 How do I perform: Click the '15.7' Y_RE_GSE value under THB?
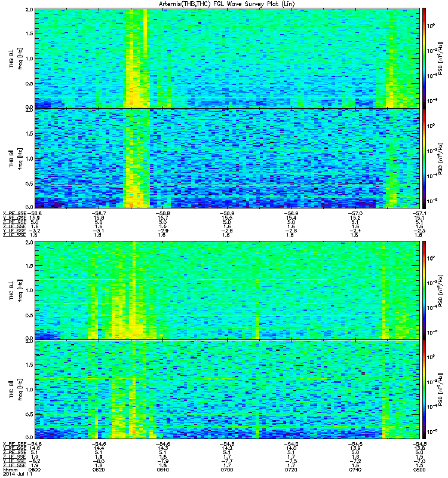pyautogui.click(x=162, y=218)
